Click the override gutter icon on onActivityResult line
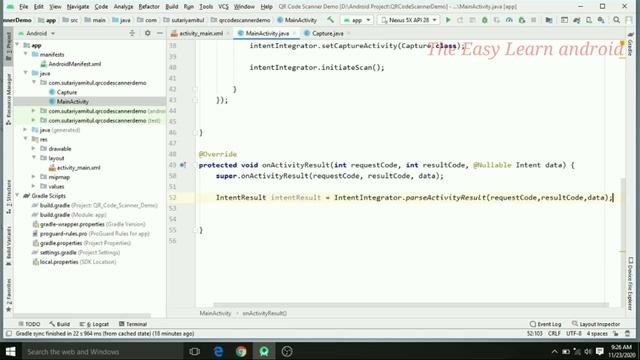The width and height of the screenshot is (640, 360). coord(183,165)
